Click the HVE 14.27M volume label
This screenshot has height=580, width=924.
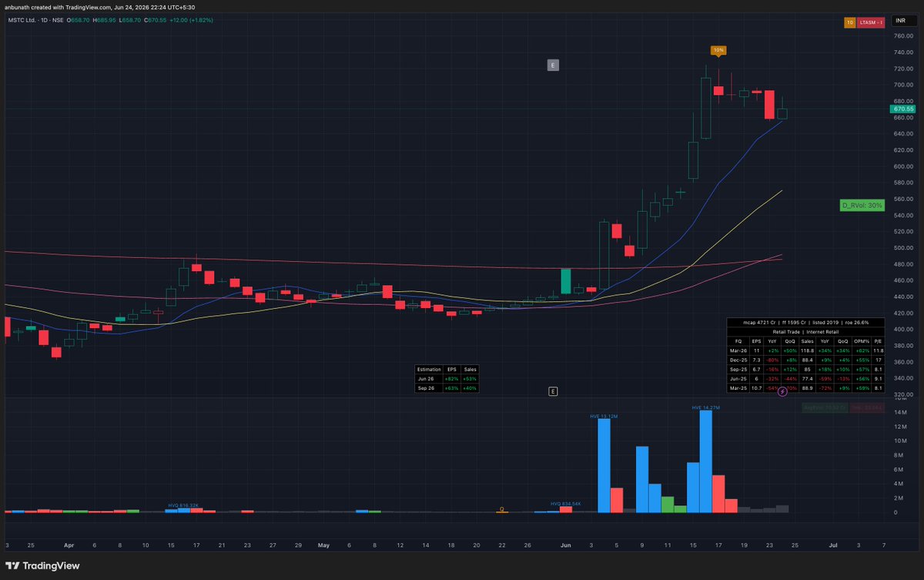(x=705, y=407)
